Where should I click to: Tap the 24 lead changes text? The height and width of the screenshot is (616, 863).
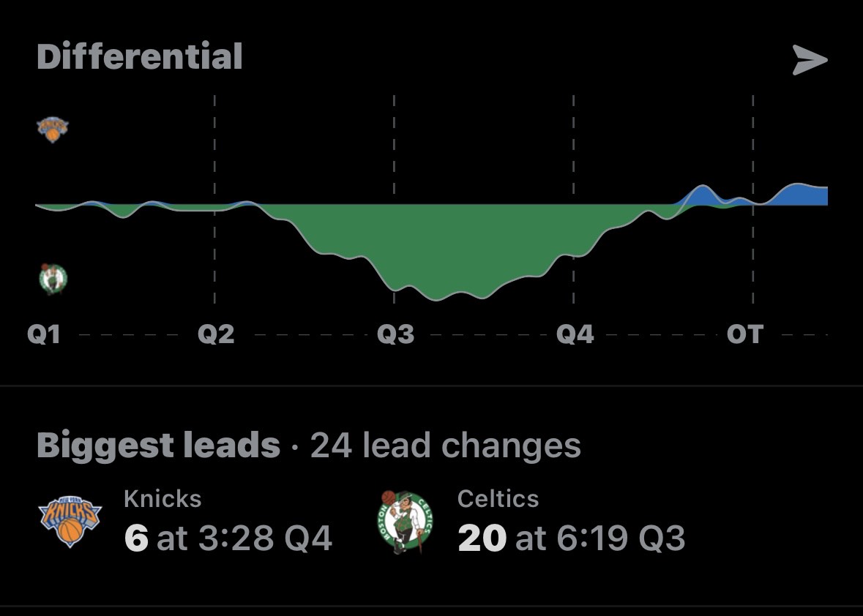point(445,445)
